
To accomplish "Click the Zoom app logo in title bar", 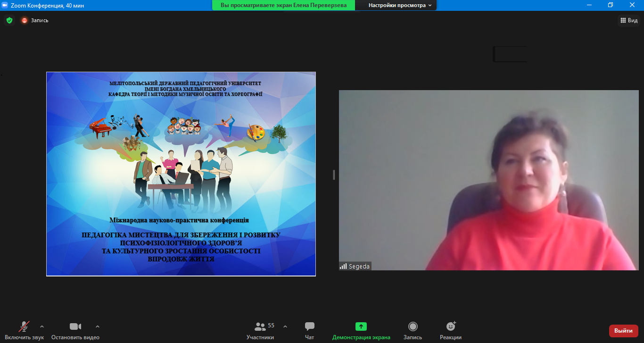I will 5,5.
